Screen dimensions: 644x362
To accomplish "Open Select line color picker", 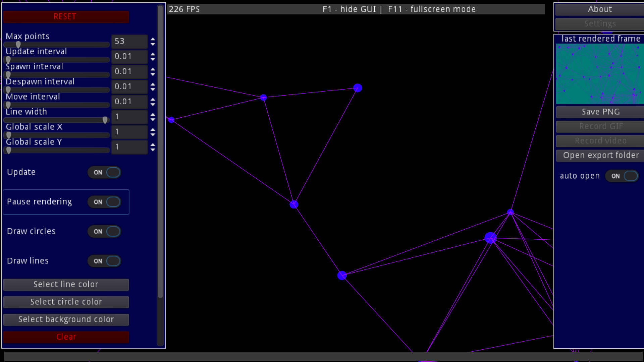I will coord(66,284).
